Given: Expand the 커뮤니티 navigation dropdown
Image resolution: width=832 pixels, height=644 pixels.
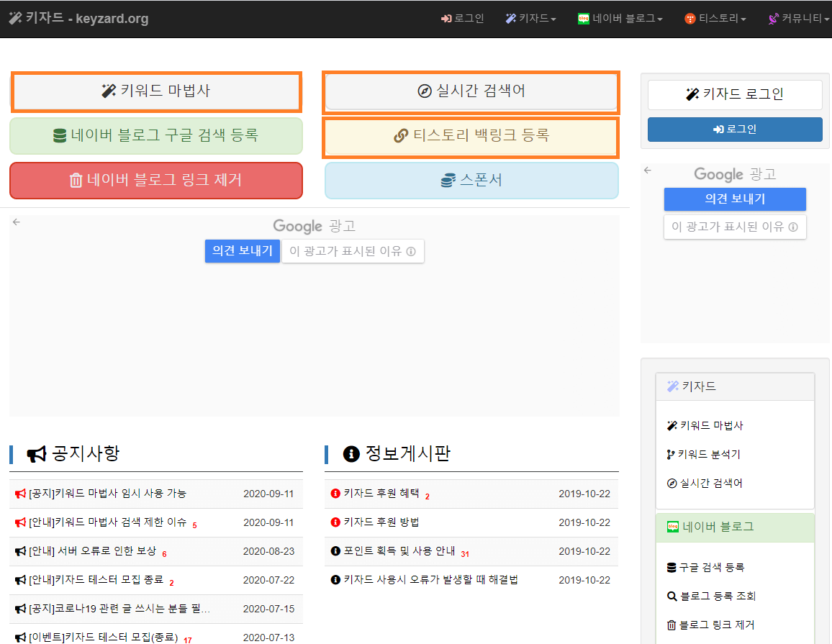Looking at the screenshot, I should 799,19.
